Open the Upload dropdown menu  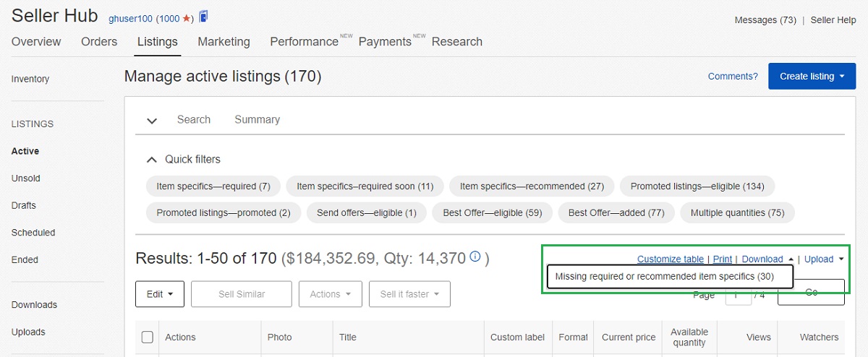point(824,259)
